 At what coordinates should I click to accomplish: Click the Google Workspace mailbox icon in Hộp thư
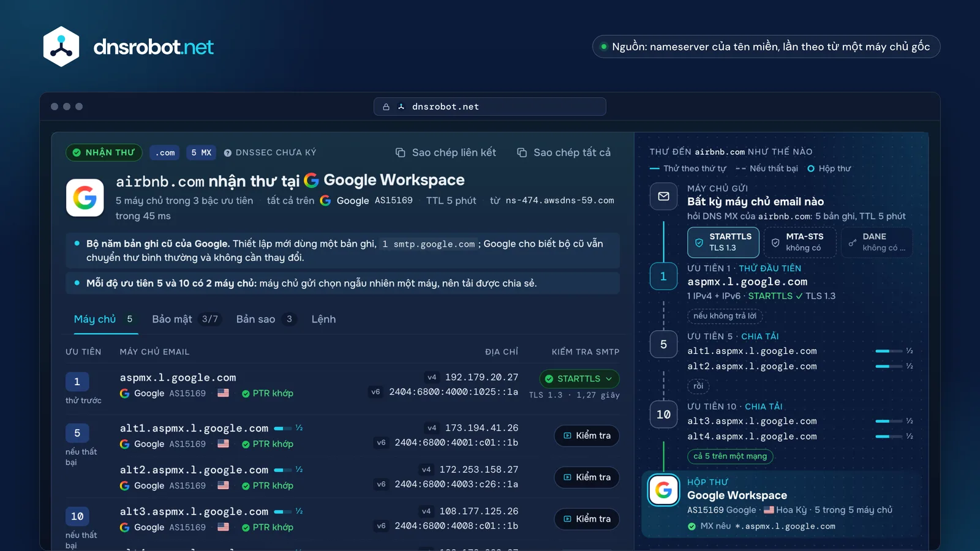(x=663, y=490)
